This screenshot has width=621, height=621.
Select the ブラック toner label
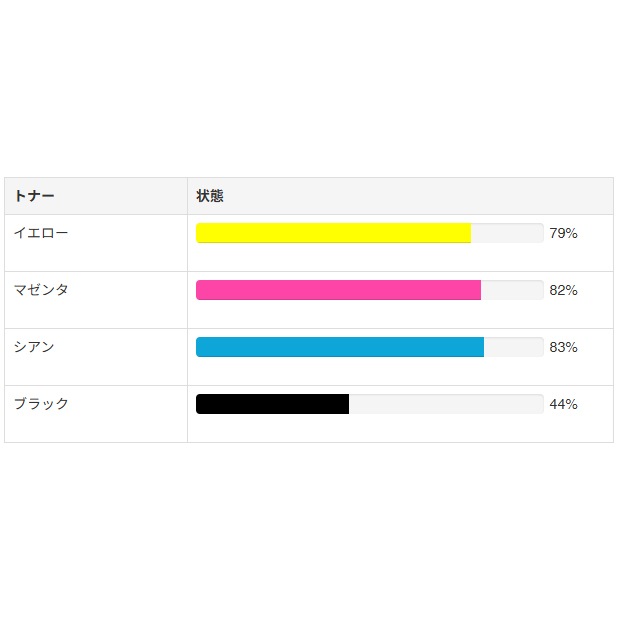(x=41, y=404)
